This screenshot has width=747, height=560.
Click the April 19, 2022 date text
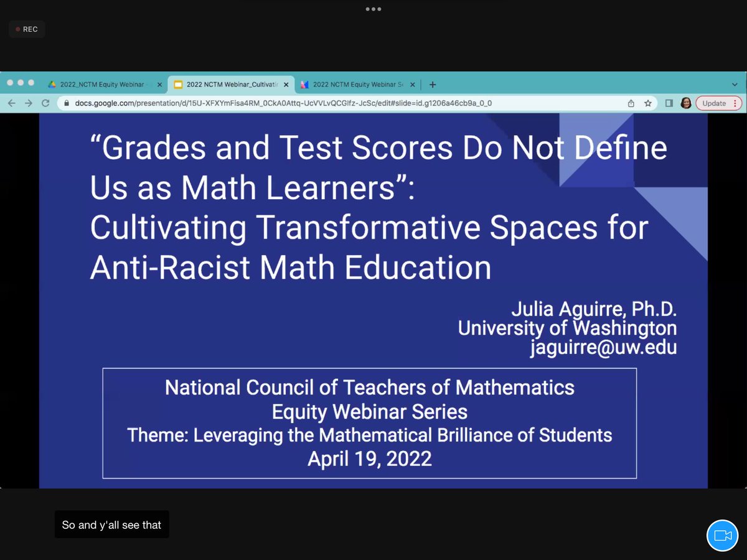370,459
